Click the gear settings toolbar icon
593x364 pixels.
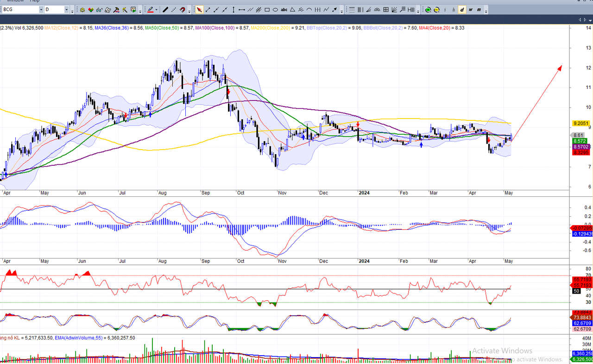[x=82, y=10]
